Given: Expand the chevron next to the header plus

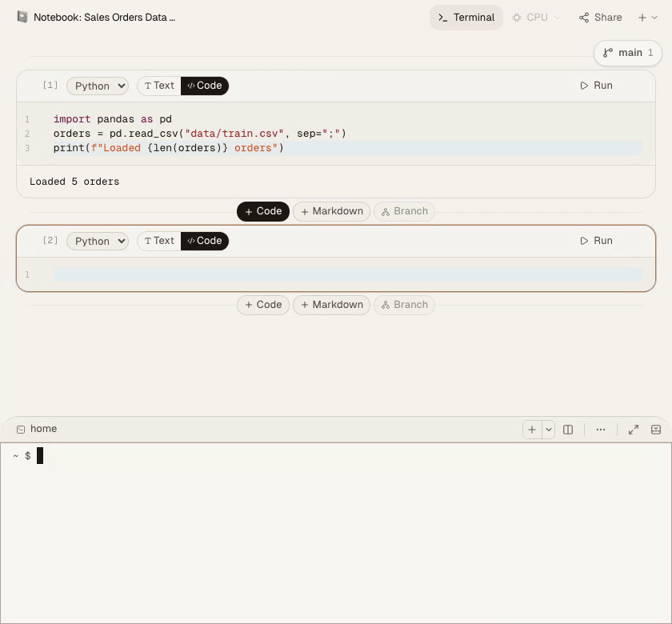Looking at the screenshot, I should tap(654, 18).
